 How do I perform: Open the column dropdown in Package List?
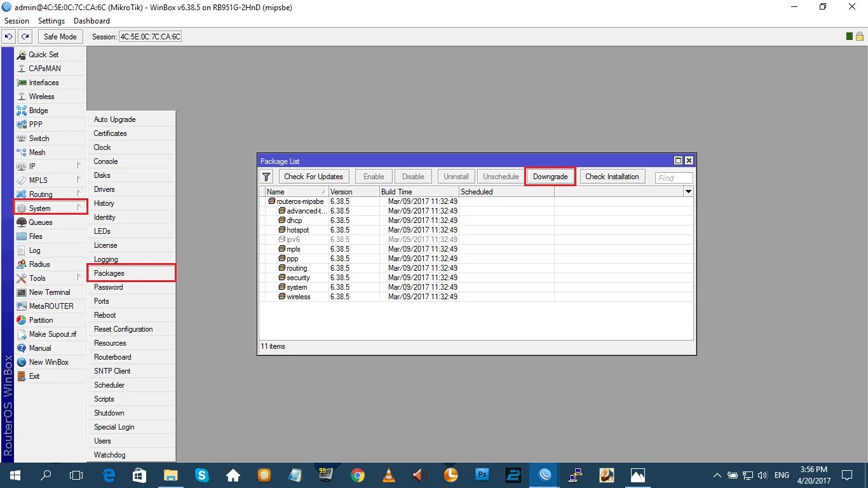[688, 192]
